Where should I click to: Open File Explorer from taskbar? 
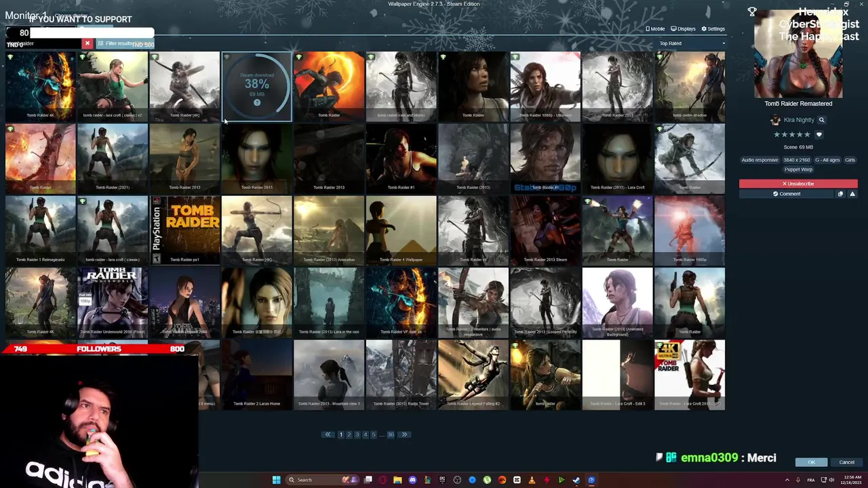pos(397,480)
